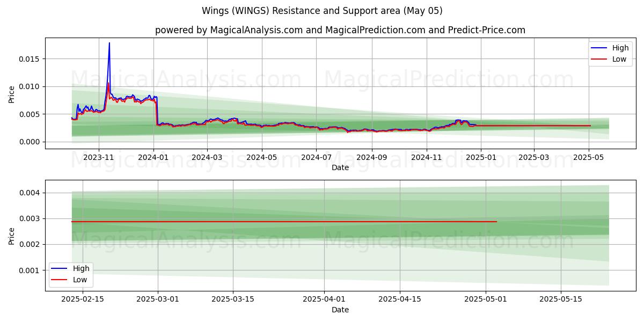This screenshot has height=322, width=644.
Task: Click the 0.000 y-axis tick label
Action: point(30,142)
